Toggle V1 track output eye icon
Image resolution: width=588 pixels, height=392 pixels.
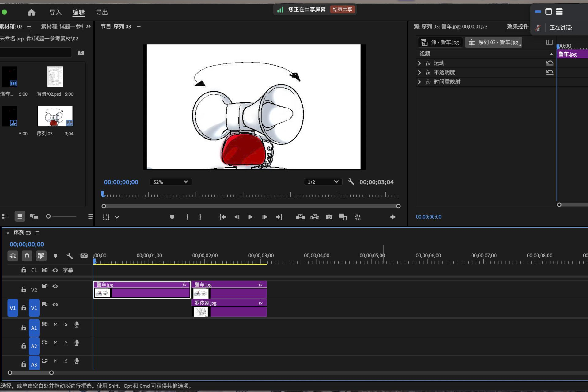click(55, 305)
